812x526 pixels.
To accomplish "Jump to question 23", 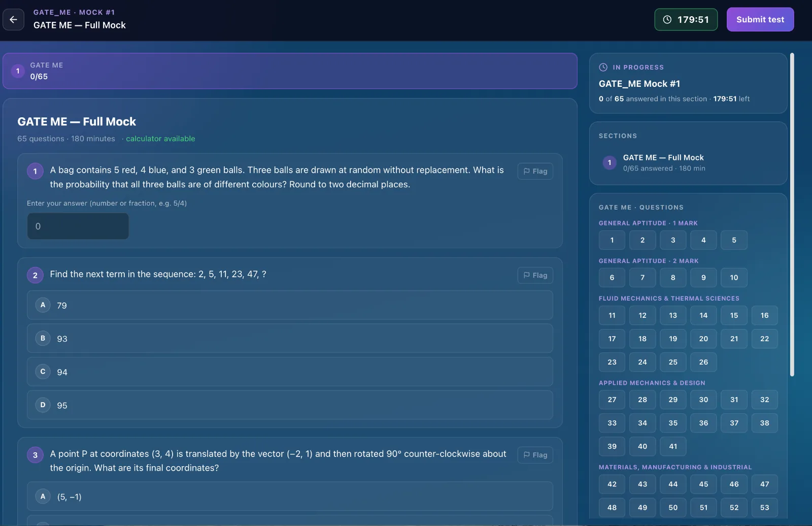I will coord(612,362).
